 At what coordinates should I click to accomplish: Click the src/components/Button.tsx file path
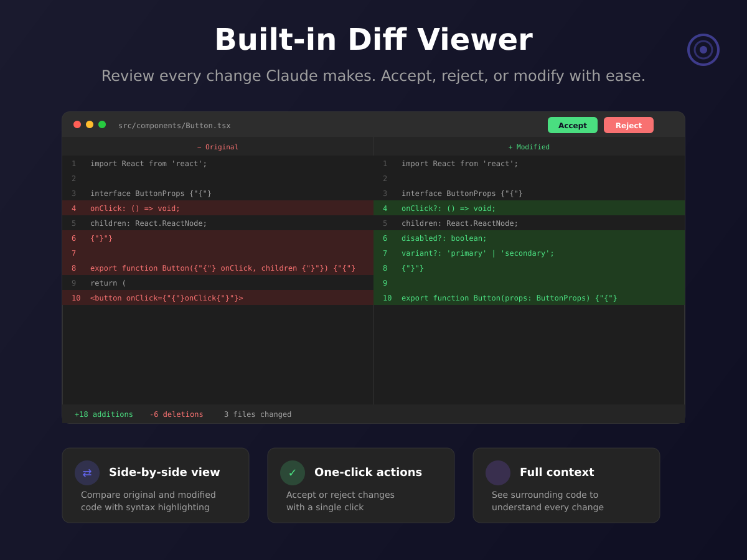tap(174, 126)
